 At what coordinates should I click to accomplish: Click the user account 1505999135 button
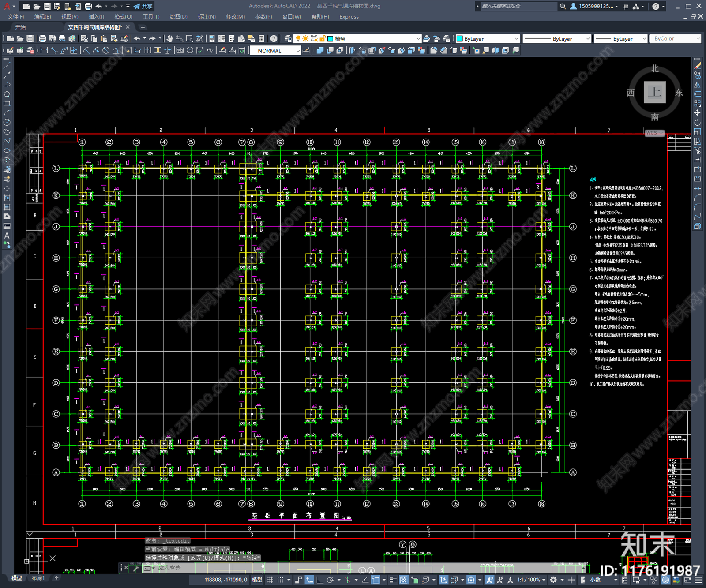(x=594, y=6)
